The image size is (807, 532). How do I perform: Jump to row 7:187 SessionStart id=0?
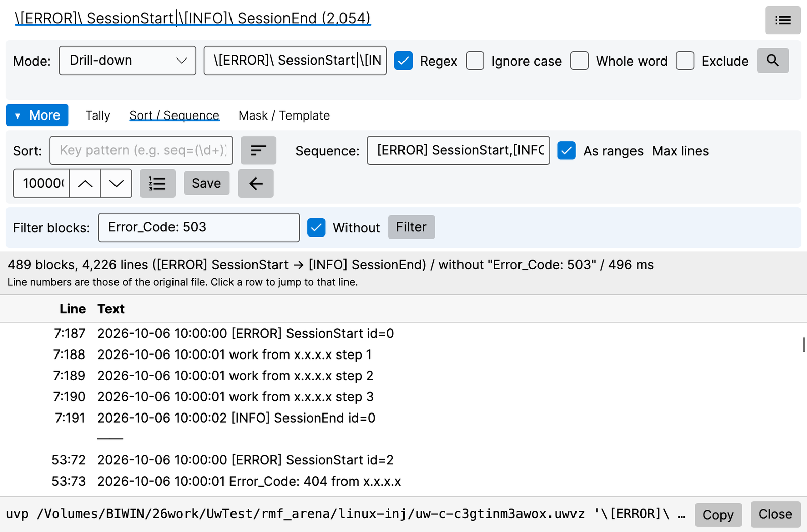[403, 333]
